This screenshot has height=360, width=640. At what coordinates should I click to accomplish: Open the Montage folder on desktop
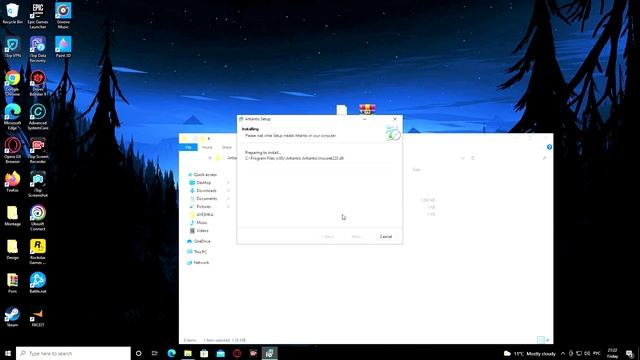point(12,216)
